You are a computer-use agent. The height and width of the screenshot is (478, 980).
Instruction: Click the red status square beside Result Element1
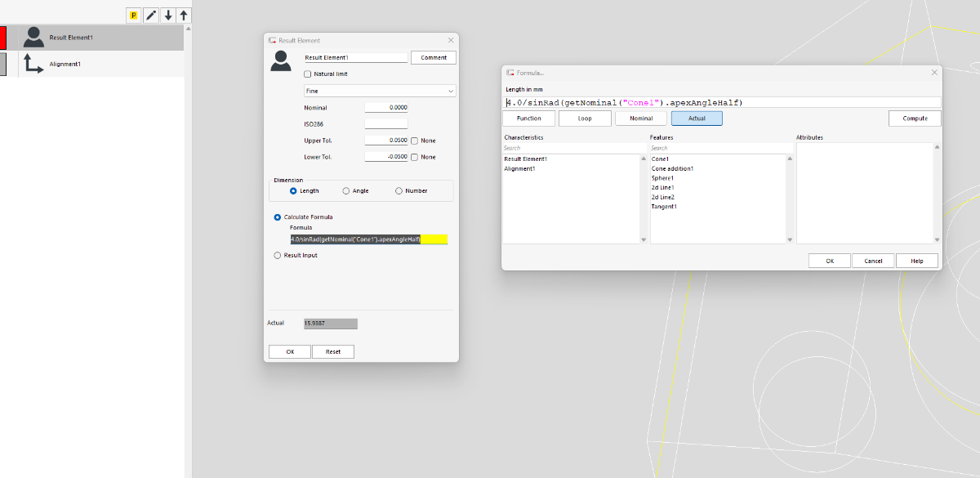coord(3,38)
